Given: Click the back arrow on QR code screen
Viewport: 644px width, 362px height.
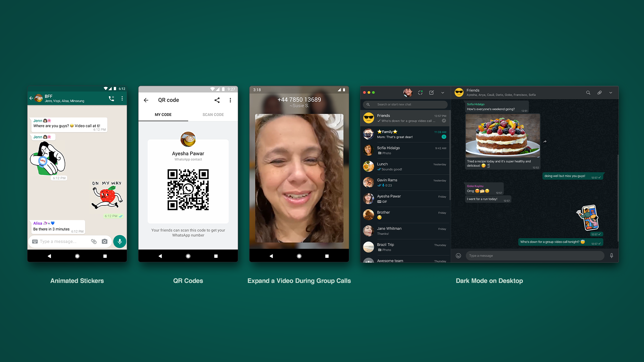Looking at the screenshot, I should 146,100.
